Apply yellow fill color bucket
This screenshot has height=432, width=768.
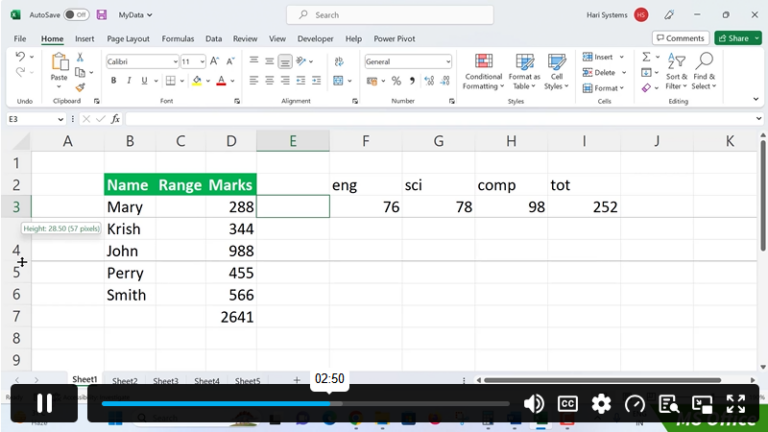tap(197, 80)
